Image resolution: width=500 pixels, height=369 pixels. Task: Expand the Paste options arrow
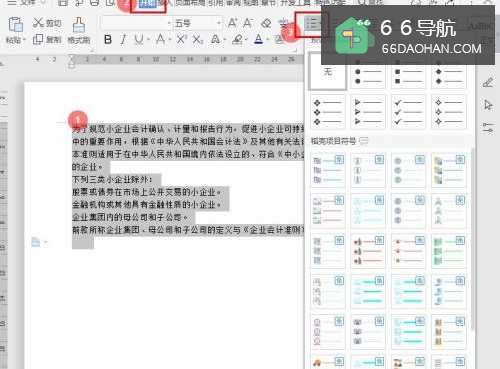(24, 40)
